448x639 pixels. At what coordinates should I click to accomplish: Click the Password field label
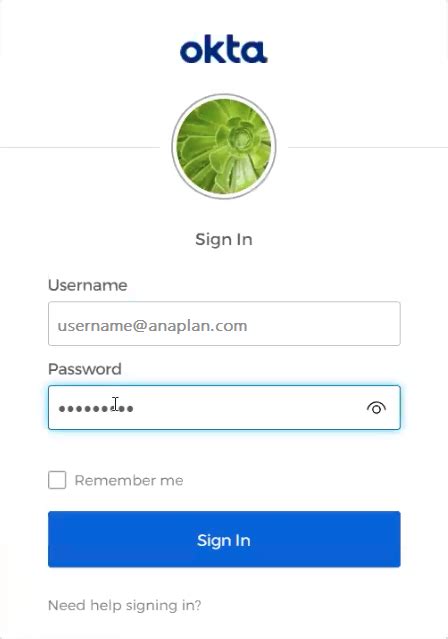[x=85, y=369]
